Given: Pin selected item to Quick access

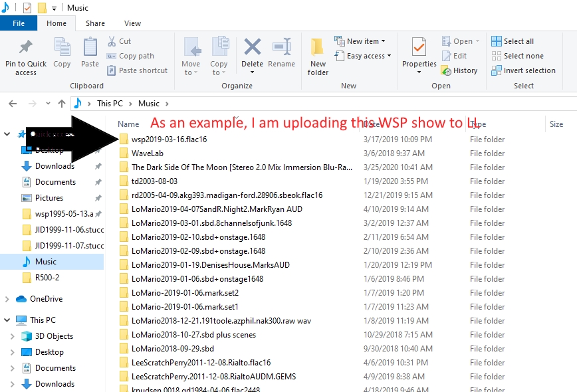Looking at the screenshot, I should click(x=26, y=56).
